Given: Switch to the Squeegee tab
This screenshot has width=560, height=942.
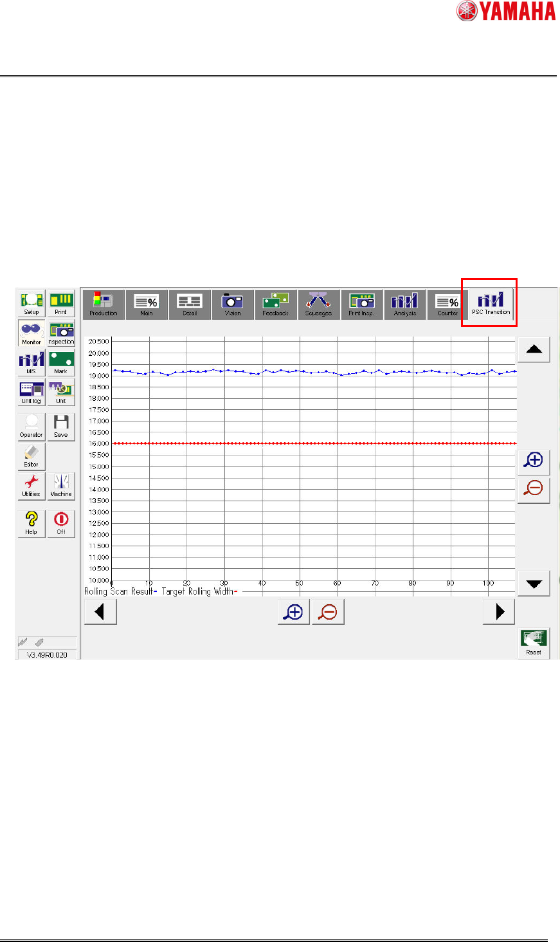Looking at the screenshot, I should (x=319, y=304).
